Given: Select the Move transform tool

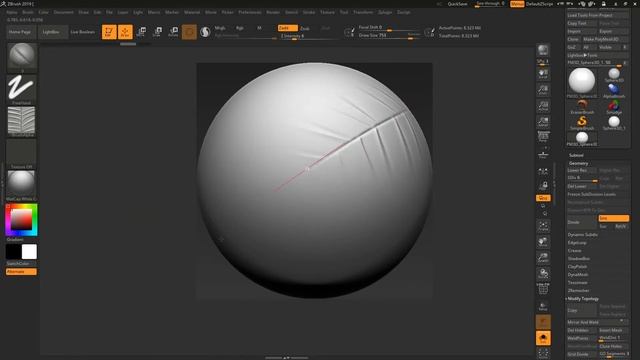Looking at the screenshot, I should pos(141,32).
